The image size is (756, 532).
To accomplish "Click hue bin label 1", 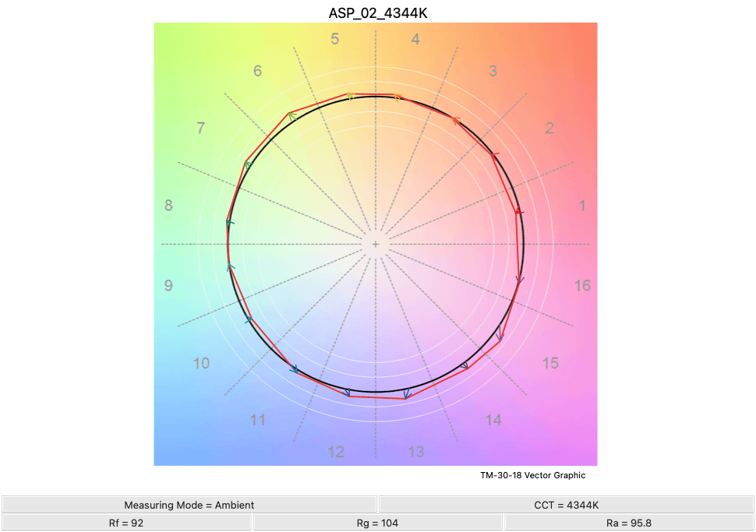I will pyautogui.click(x=582, y=206).
